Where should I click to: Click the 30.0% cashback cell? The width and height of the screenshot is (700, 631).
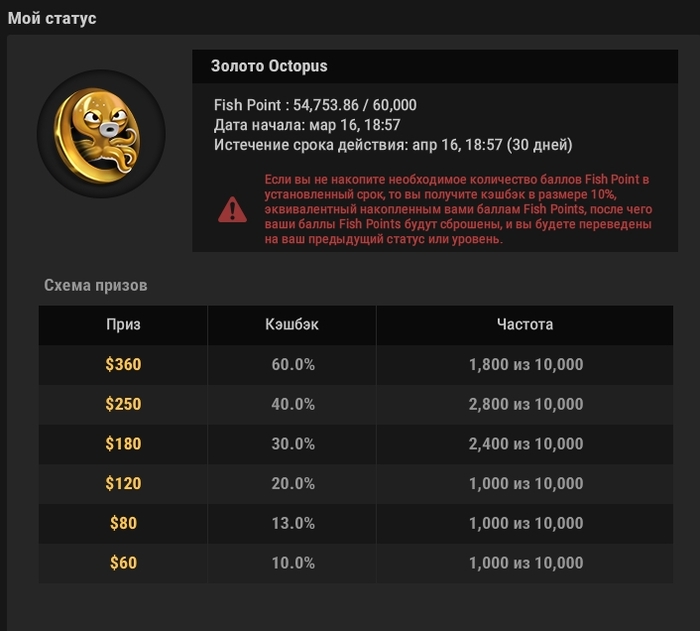[292, 444]
